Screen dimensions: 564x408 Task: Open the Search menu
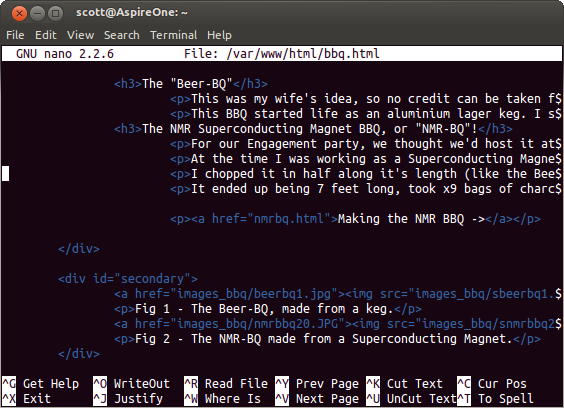(x=122, y=35)
